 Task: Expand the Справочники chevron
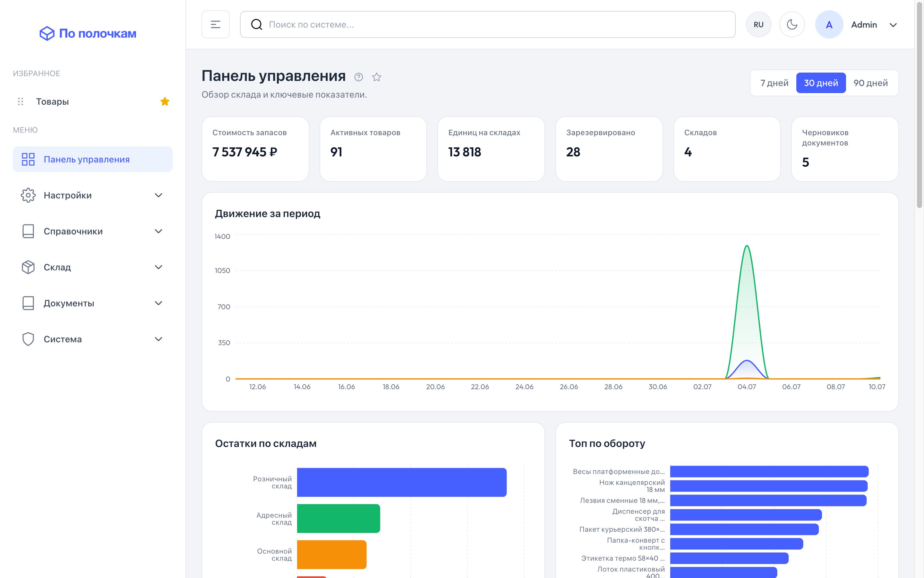[158, 231]
